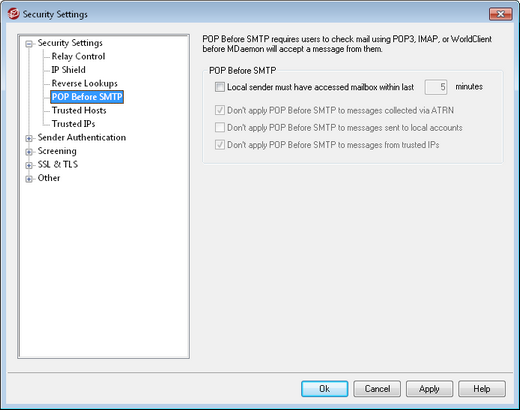
Task: Expand the Other tree node
Action: tap(29, 179)
